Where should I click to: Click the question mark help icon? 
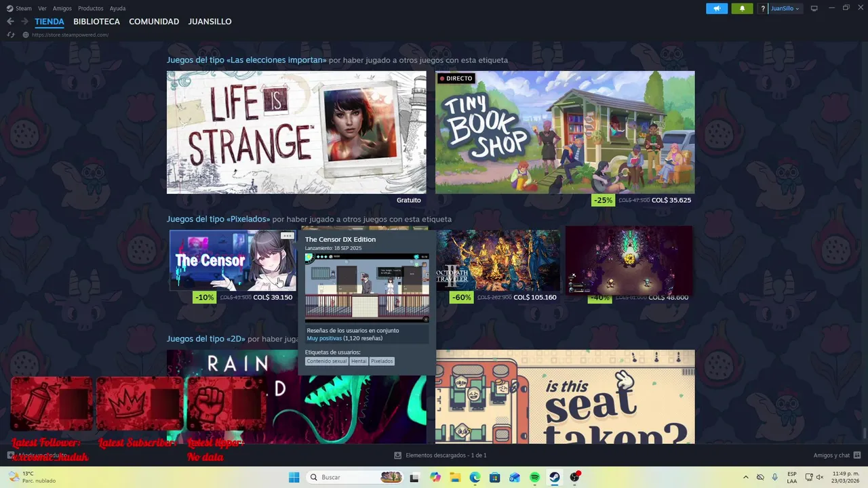763,8
